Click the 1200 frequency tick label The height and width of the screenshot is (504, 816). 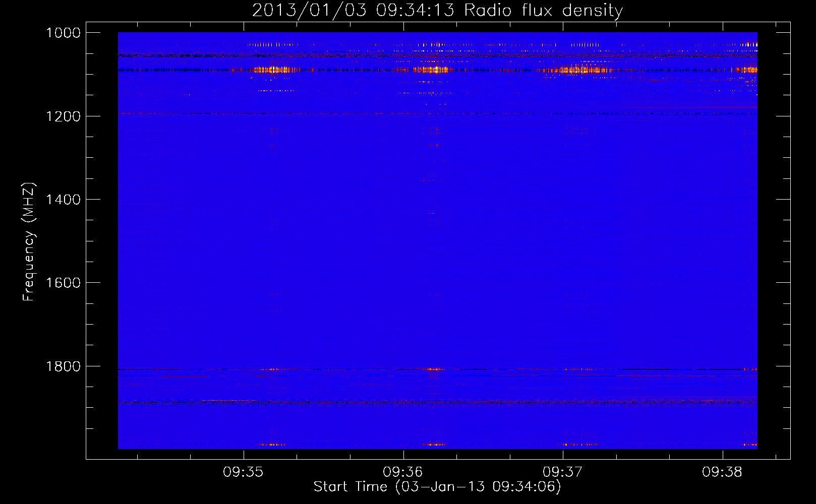(x=63, y=116)
